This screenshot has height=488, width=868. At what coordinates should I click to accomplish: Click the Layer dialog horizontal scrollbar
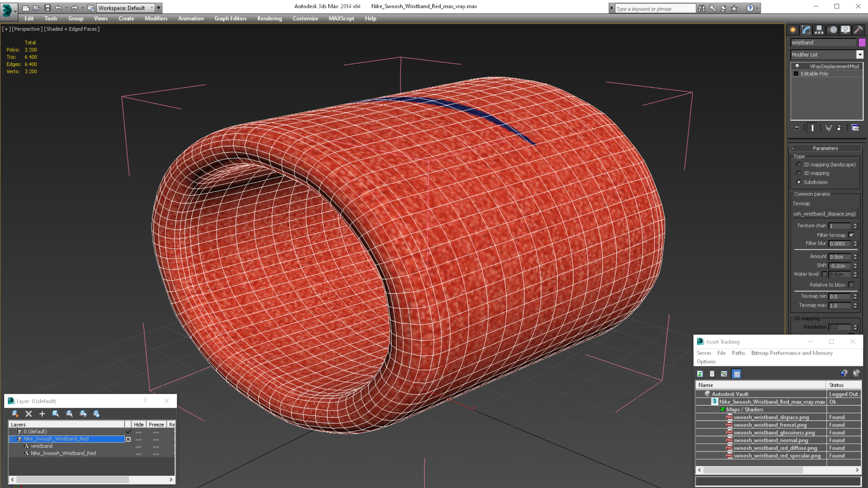[x=91, y=480]
